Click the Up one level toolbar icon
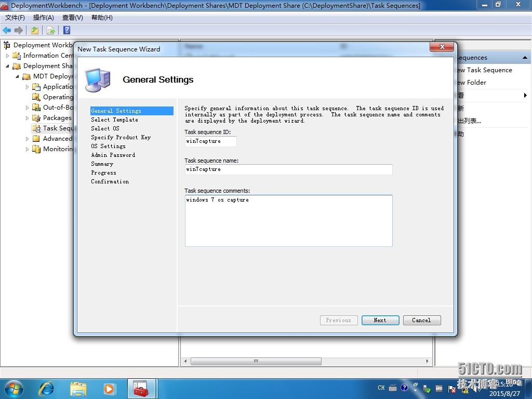The height and width of the screenshot is (399, 532). click(35, 30)
